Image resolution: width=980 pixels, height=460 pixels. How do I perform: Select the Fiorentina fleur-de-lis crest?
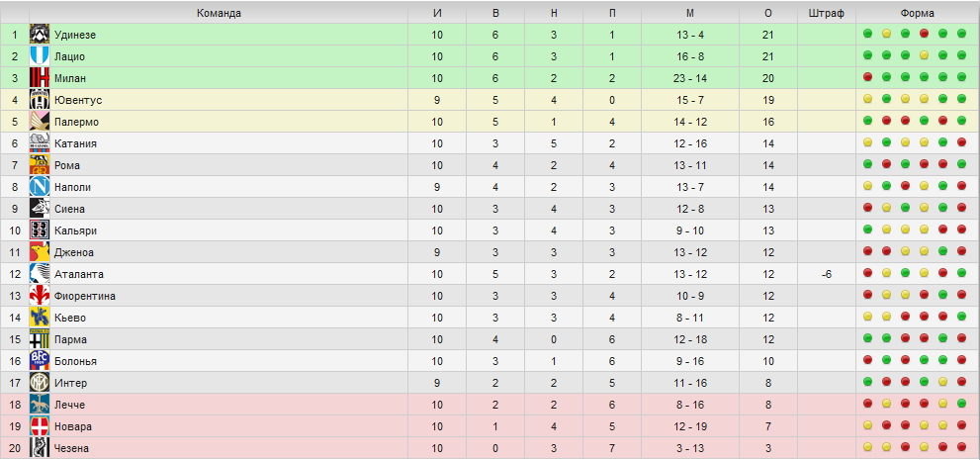pyautogui.click(x=40, y=296)
